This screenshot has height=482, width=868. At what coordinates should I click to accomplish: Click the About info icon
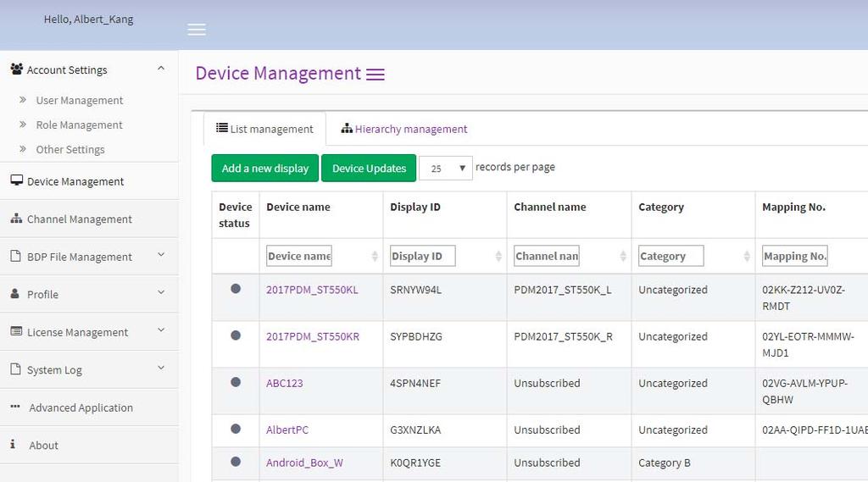pyautogui.click(x=13, y=444)
